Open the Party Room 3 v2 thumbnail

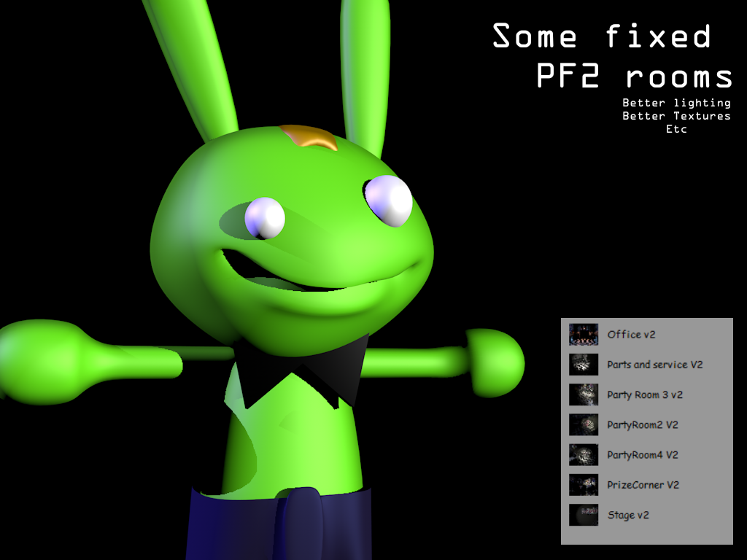584,394
